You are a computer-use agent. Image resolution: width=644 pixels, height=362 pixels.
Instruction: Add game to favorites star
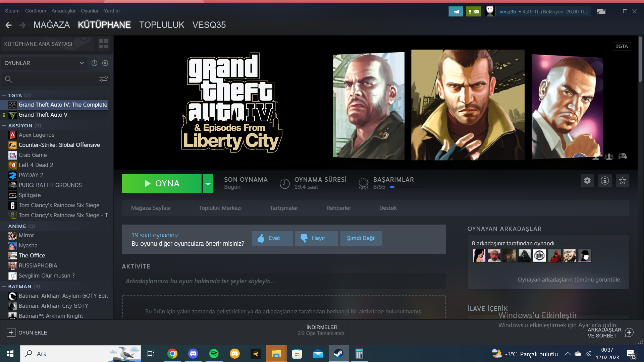click(623, 181)
